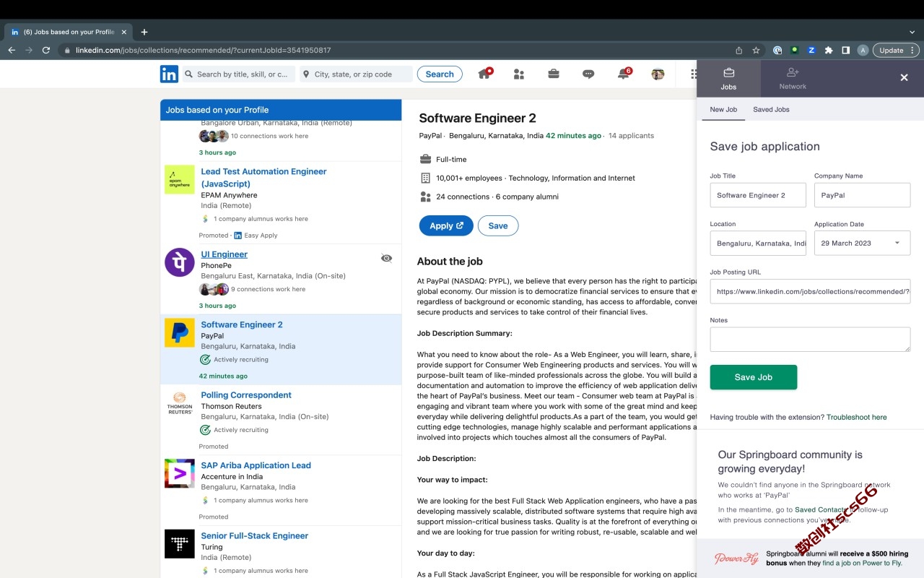Edit the Company Name field
924x578 pixels.
[x=862, y=195]
